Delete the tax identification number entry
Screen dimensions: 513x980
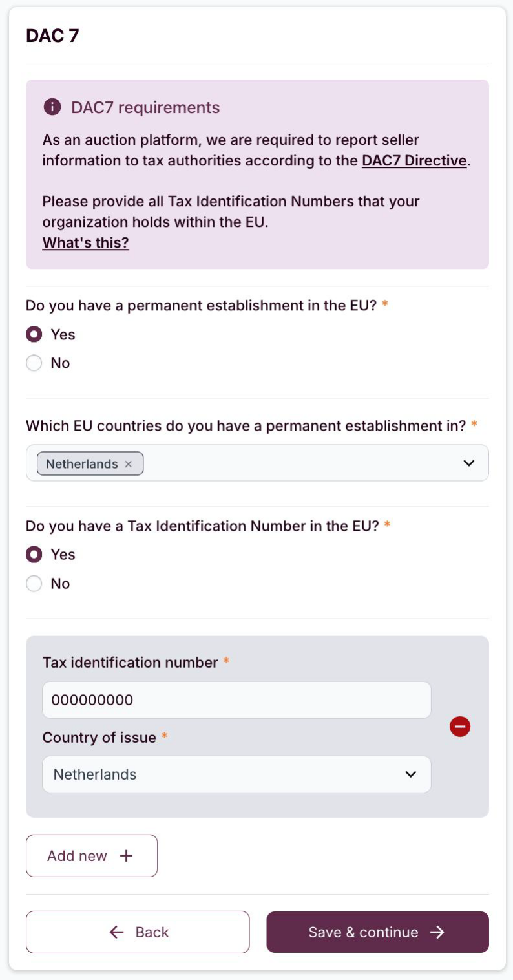tap(460, 727)
